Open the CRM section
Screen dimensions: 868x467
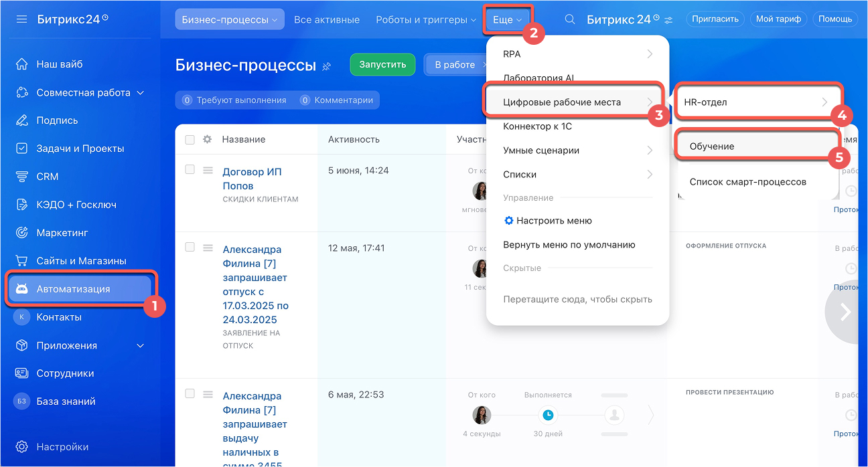48,177
